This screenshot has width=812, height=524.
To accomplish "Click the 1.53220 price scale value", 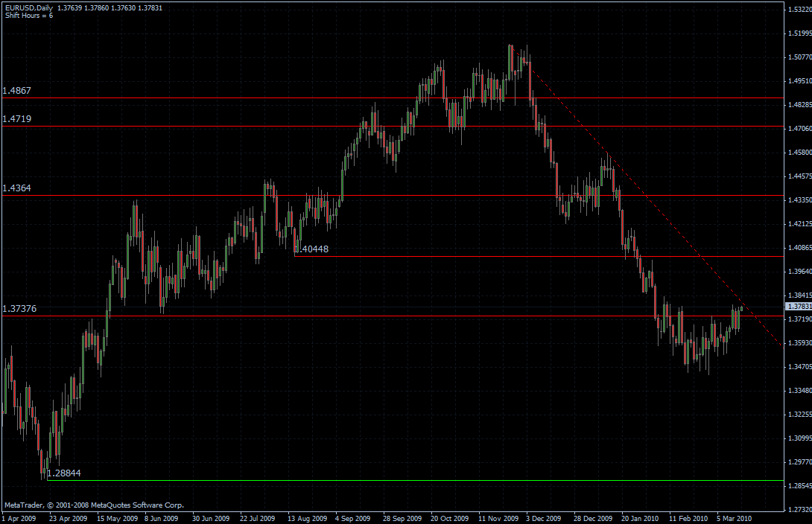I will tap(800, 10).
